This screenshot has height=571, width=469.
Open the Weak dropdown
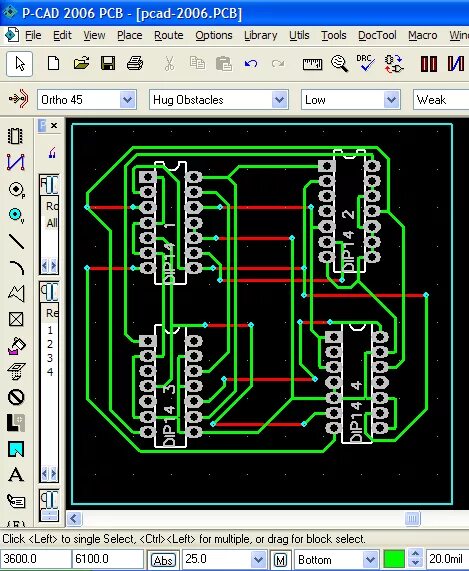point(441,99)
